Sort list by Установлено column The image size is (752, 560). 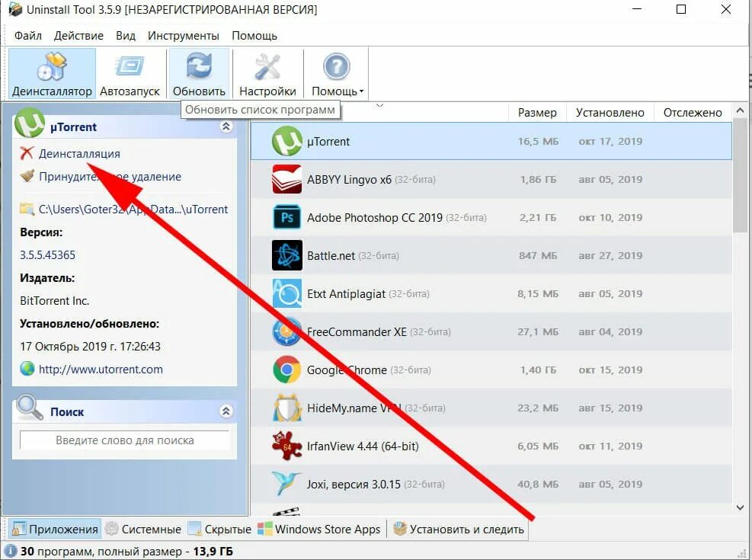click(x=610, y=113)
